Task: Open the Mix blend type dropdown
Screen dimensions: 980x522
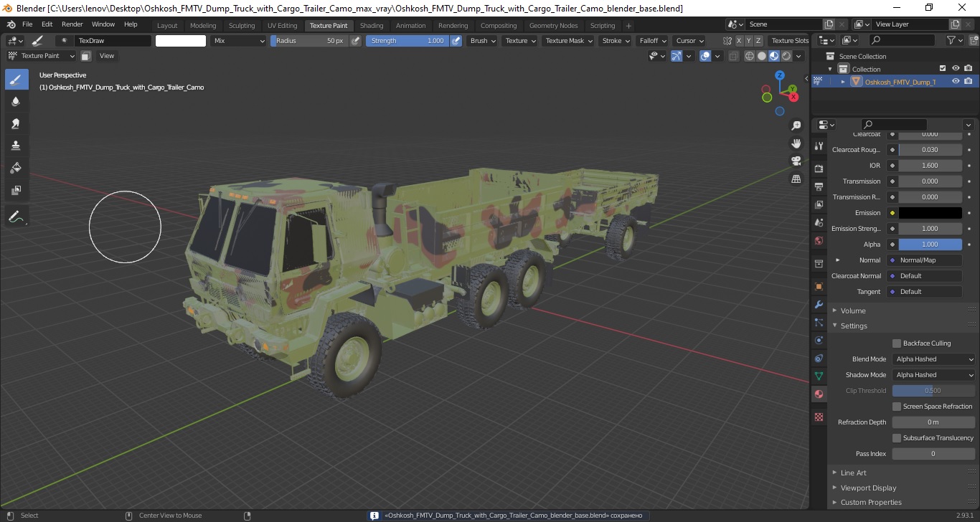Action: (239, 41)
